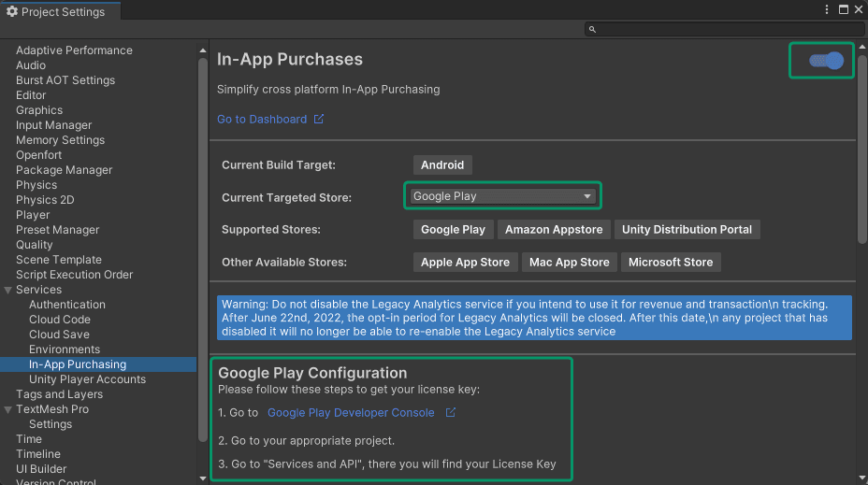The width and height of the screenshot is (868, 485).
Task: Select Settings under TextMesh Pro
Action: [x=51, y=423]
